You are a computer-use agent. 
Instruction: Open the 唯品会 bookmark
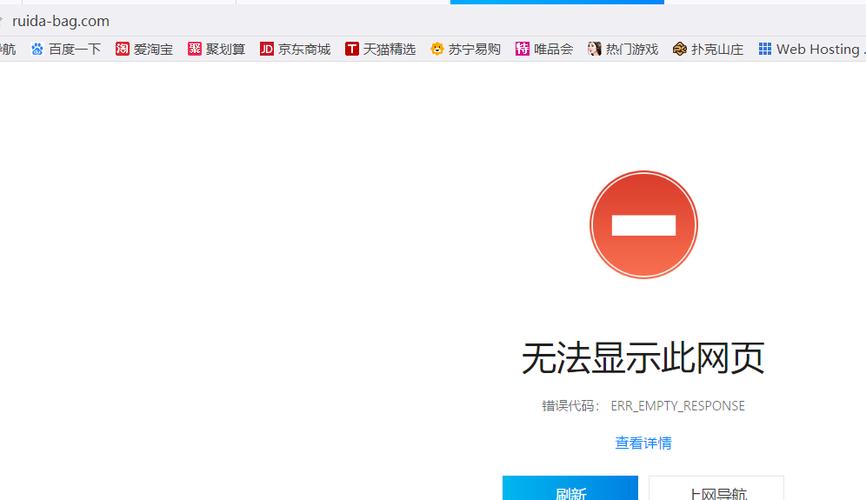(x=553, y=49)
